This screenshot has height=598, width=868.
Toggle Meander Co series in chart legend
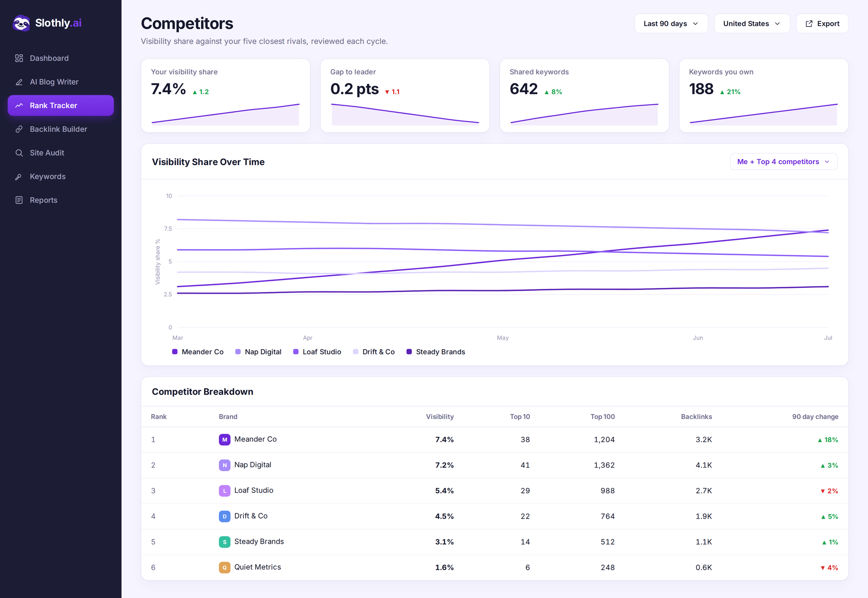pyautogui.click(x=198, y=352)
